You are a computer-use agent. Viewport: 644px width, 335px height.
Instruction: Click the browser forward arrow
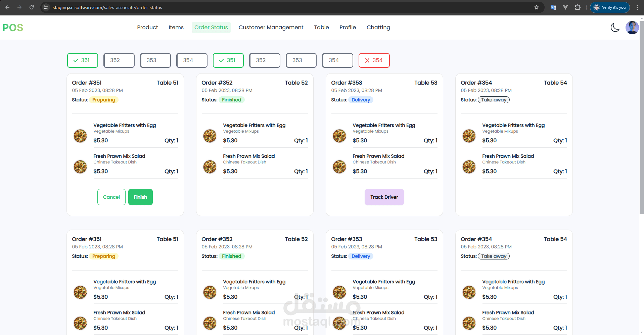[x=19, y=7]
